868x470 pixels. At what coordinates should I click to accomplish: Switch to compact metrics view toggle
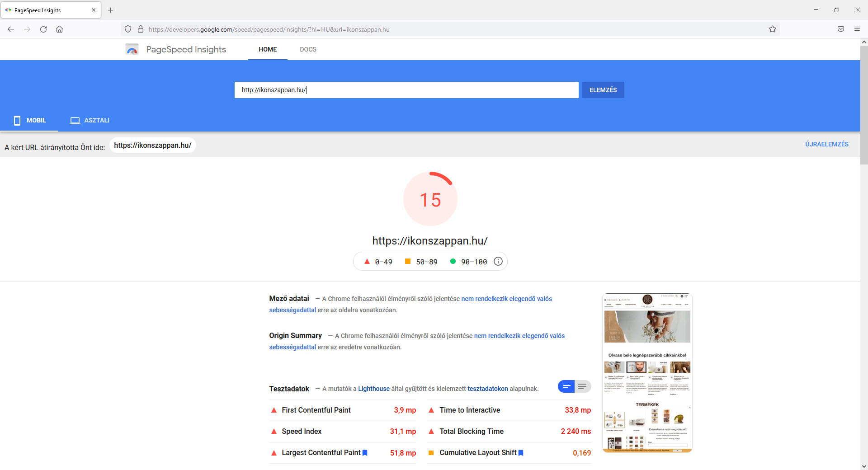coord(566,386)
